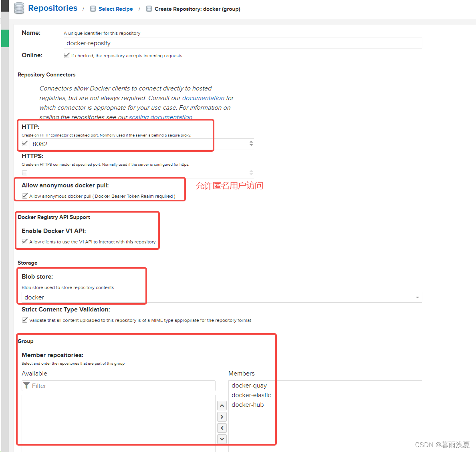The image size is (476, 452).
Task: Click the funnel filter icon under Available
Action: pyautogui.click(x=26, y=386)
